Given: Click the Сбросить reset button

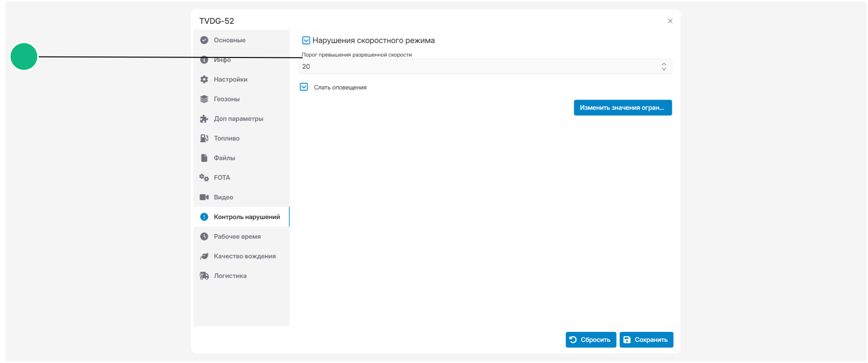Looking at the screenshot, I should pos(590,340).
